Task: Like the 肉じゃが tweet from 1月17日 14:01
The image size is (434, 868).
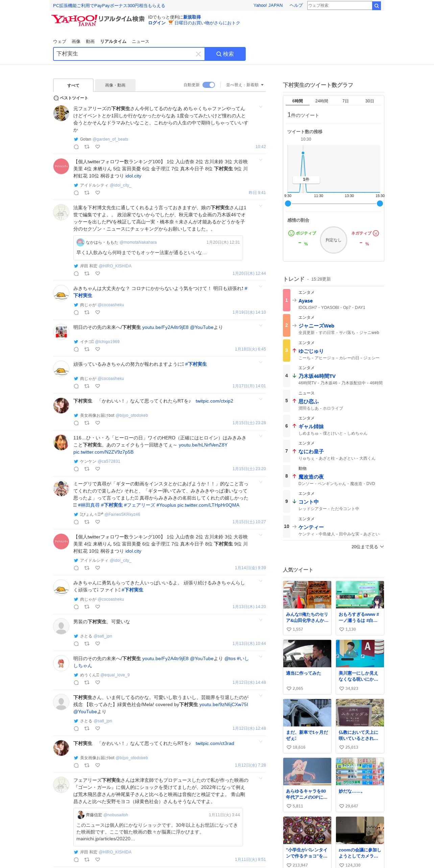Action: 98,386
